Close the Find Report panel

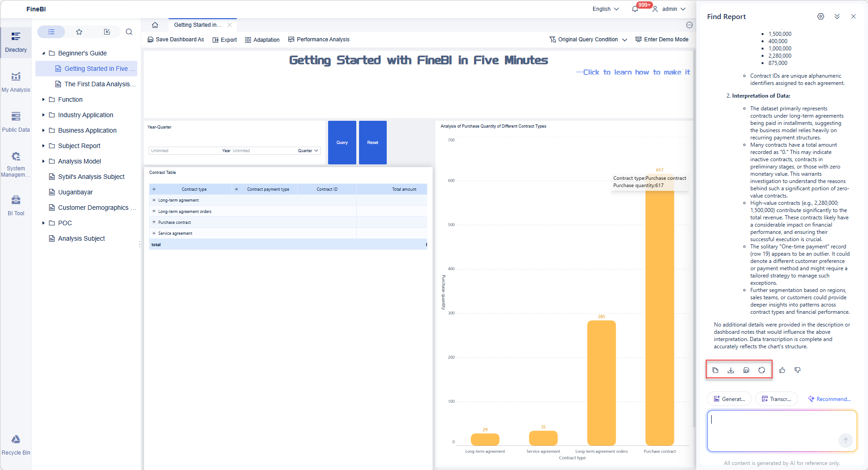pyautogui.click(x=853, y=16)
